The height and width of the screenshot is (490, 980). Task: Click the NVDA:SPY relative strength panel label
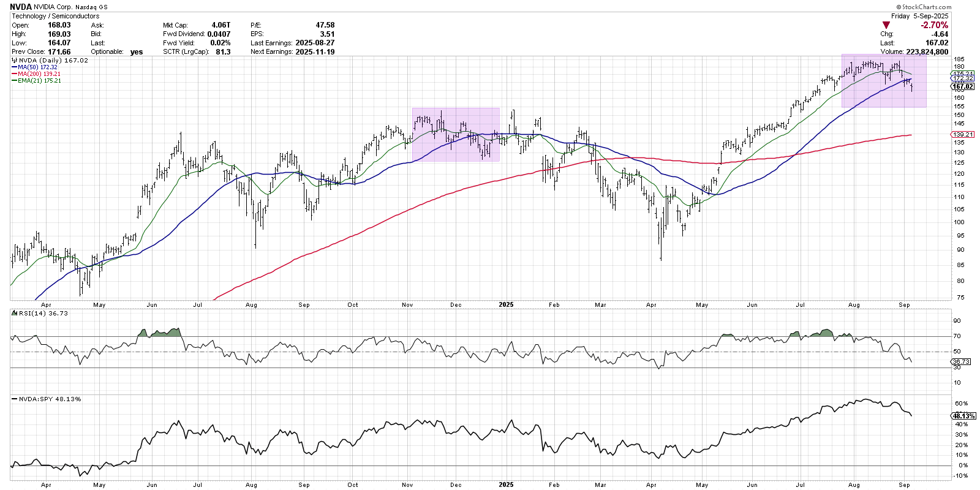[x=50, y=399]
